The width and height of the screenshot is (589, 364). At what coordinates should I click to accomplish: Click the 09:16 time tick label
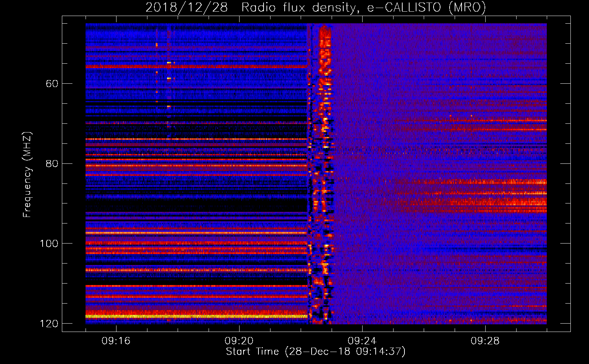pos(116,341)
